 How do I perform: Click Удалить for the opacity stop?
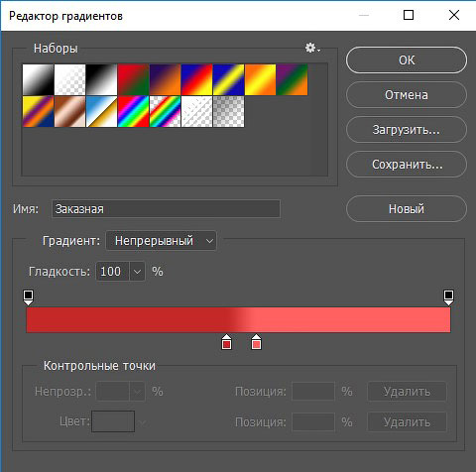pyautogui.click(x=407, y=392)
